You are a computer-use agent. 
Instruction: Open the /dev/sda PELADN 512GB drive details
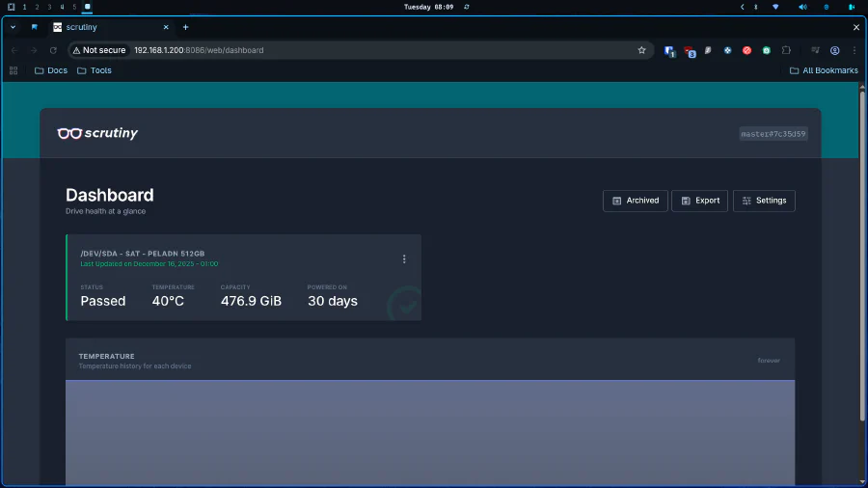[142, 253]
